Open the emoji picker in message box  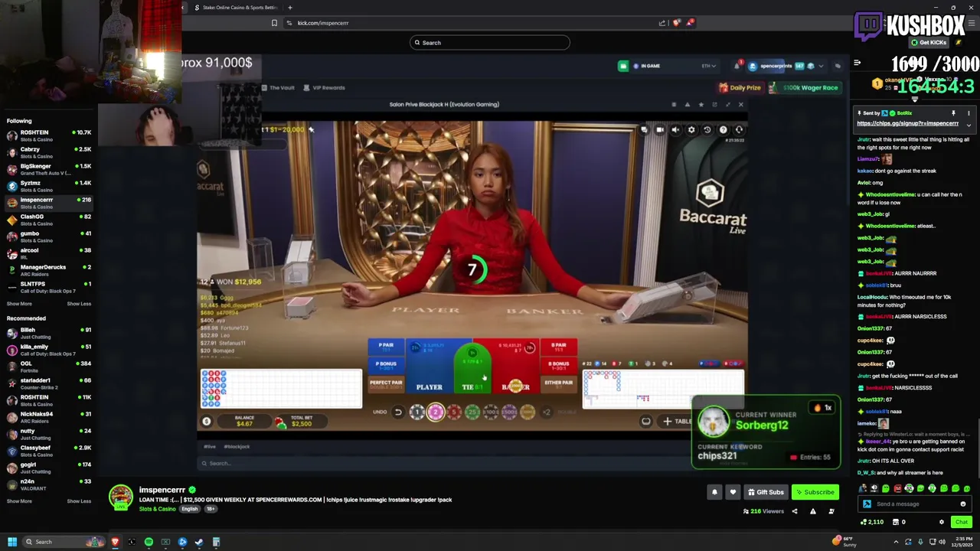(963, 504)
